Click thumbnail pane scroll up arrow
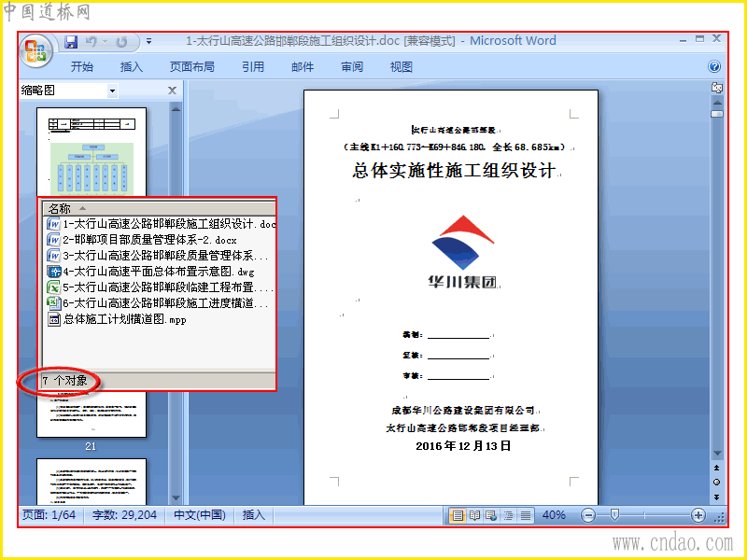Image resolution: width=747 pixels, height=560 pixels. pyautogui.click(x=176, y=109)
